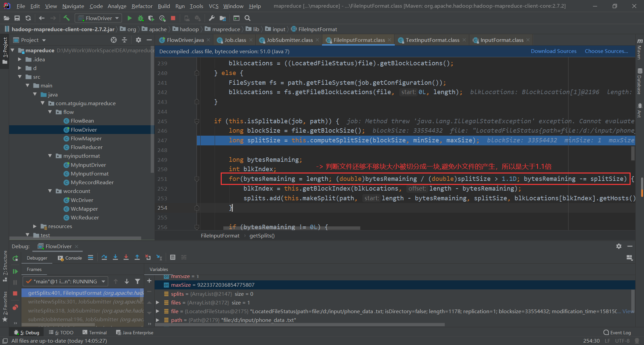Collapse all in the Project panel
Screen dimensions: 644x345
[124, 40]
